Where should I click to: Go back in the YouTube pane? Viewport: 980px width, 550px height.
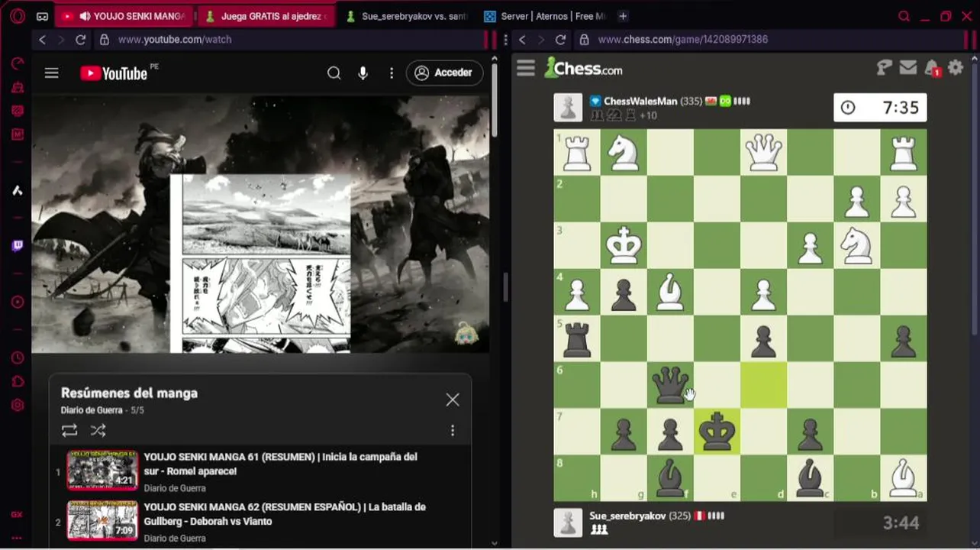click(x=42, y=40)
